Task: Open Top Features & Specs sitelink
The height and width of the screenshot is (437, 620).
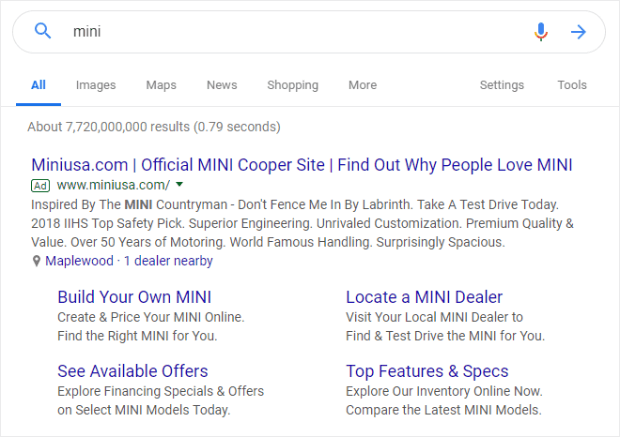Action: click(x=427, y=371)
